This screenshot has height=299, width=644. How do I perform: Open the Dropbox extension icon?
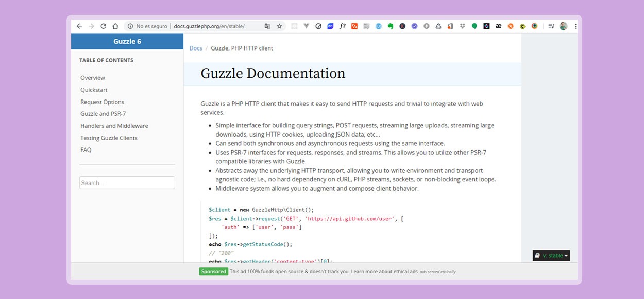pyautogui.click(x=462, y=26)
